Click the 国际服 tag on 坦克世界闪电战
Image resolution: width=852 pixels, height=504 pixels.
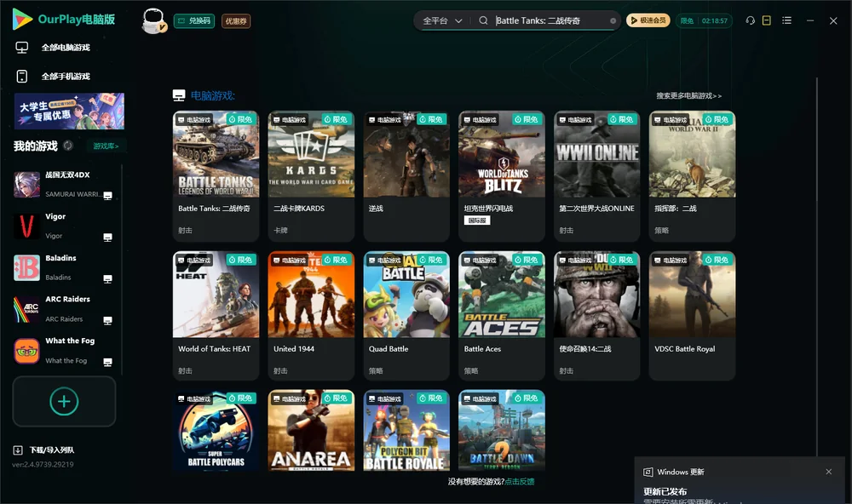pyautogui.click(x=477, y=220)
